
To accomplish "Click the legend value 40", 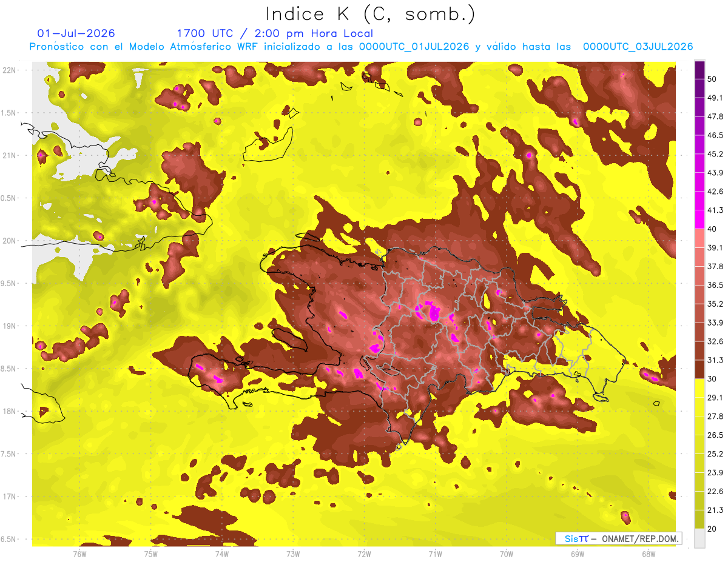I will tap(712, 229).
